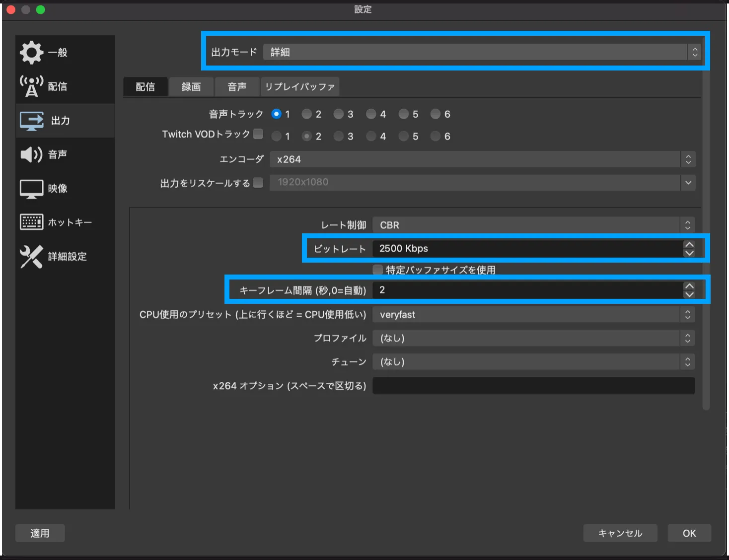Enable the Twitch VODトラック checkbox

point(258,134)
